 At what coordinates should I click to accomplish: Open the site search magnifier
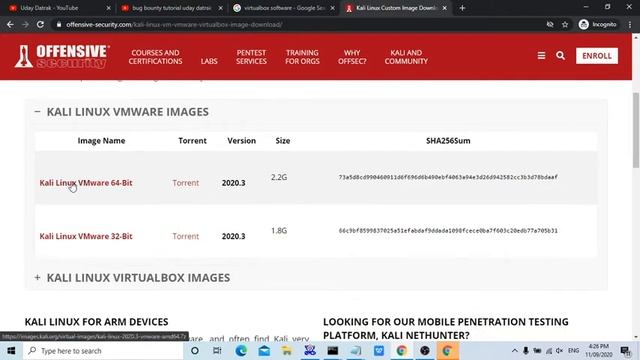pos(560,56)
